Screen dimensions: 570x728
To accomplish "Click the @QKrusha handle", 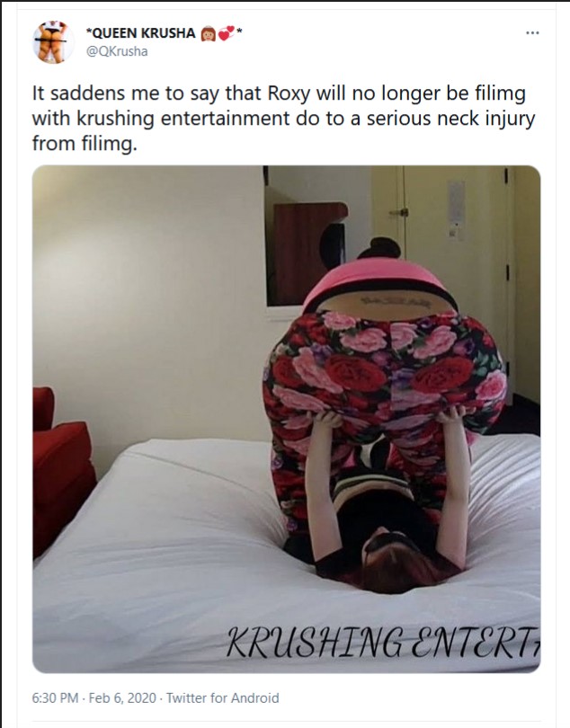I will 117,51.
